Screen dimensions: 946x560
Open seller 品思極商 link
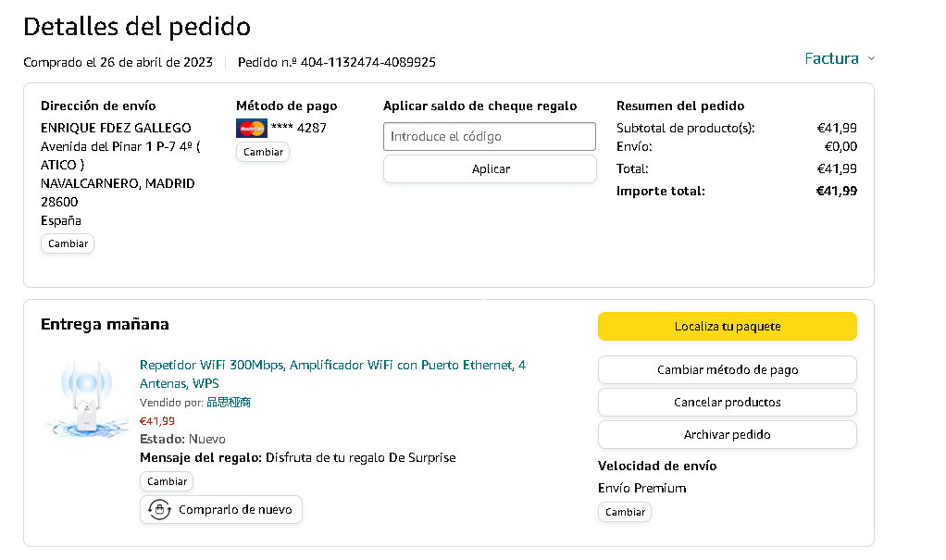click(229, 403)
